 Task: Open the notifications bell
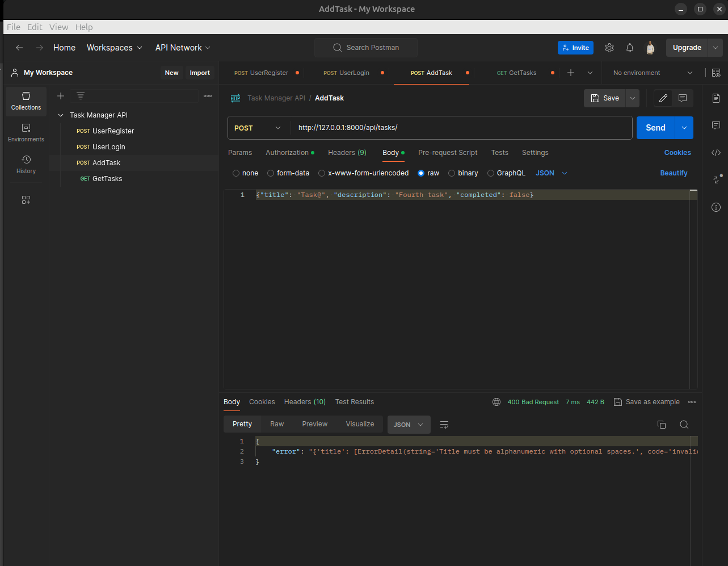(630, 48)
